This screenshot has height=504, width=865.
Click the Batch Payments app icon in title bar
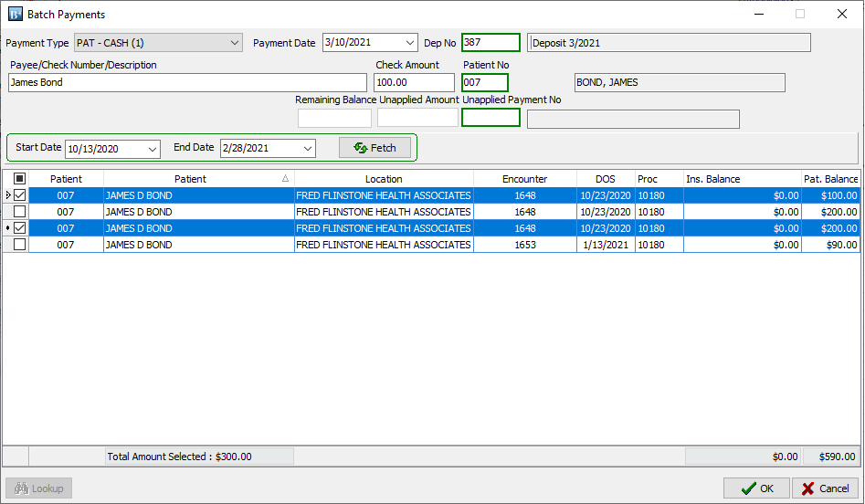(x=15, y=15)
